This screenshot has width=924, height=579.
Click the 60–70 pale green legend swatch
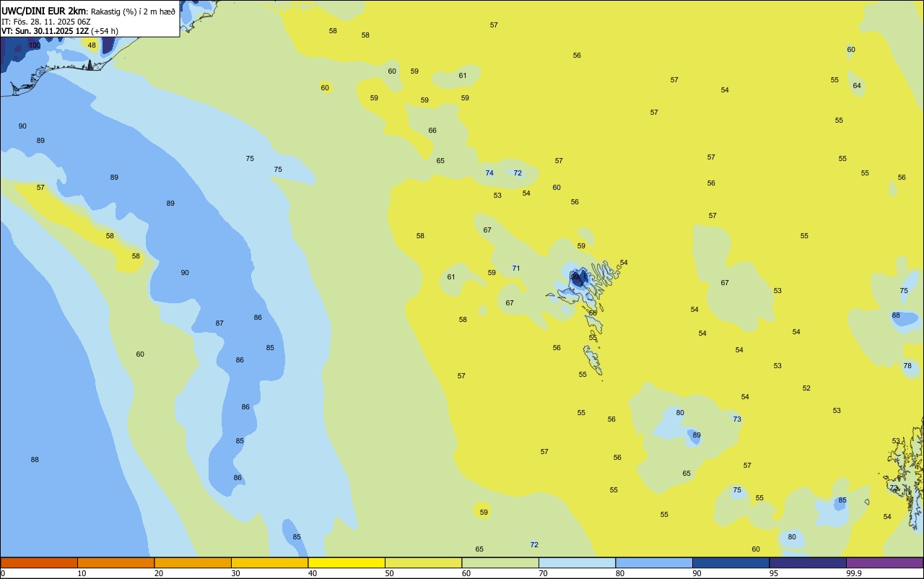(x=500, y=562)
